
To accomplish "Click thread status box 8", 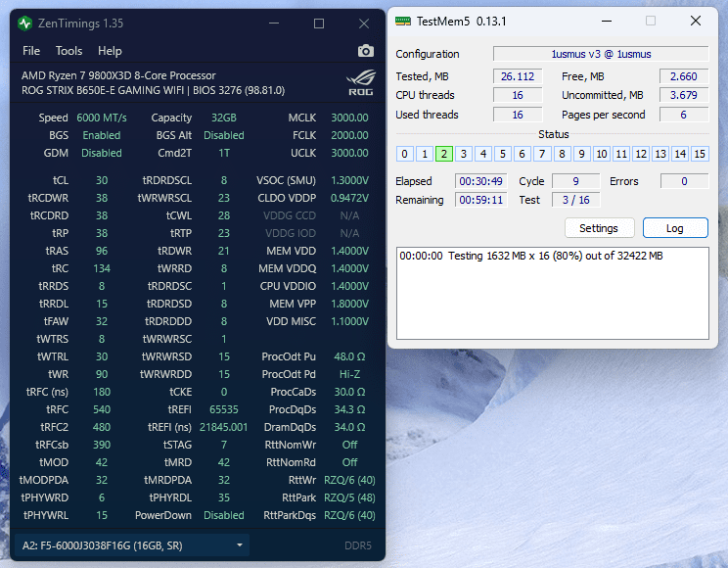I will click(562, 154).
